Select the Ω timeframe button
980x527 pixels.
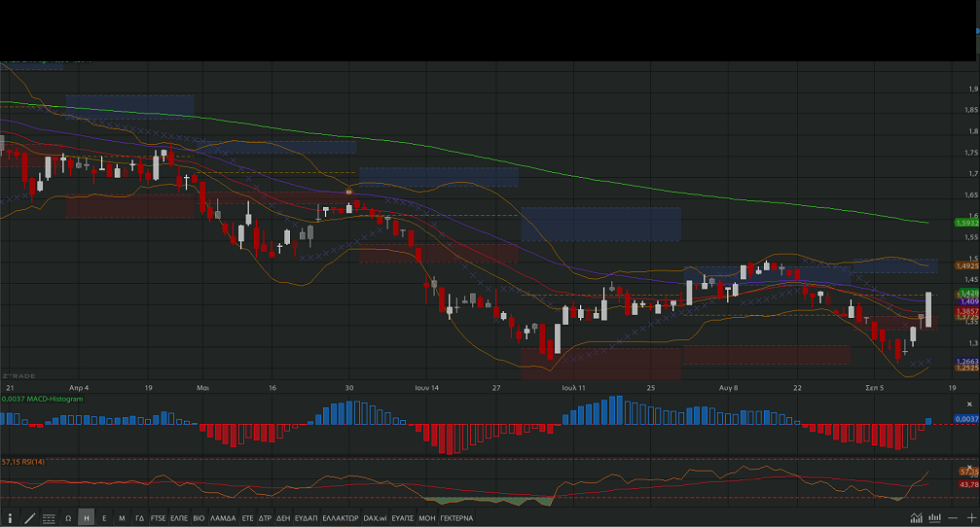[x=68, y=518]
